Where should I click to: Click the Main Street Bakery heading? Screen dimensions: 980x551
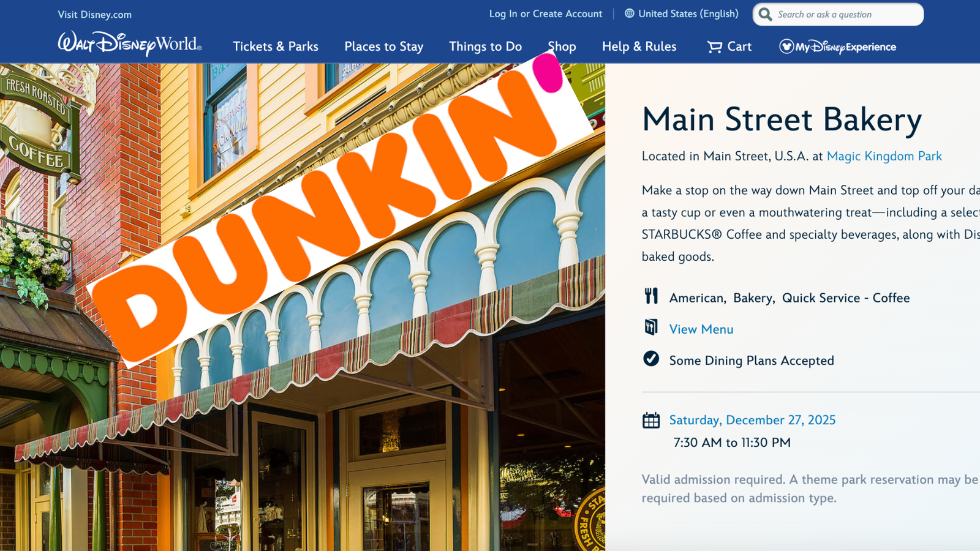[x=782, y=119]
